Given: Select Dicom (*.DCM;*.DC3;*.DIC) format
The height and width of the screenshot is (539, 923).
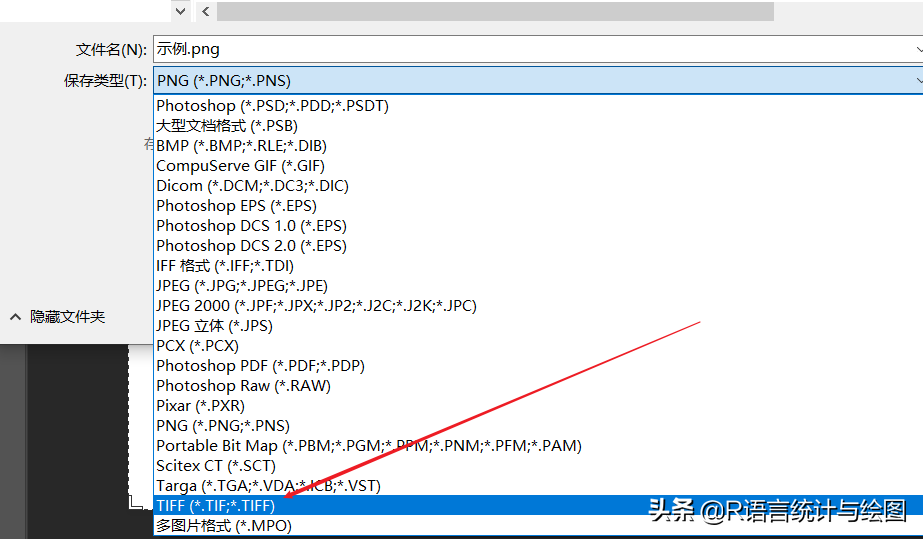Looking at the screenshot, I should 538,186.
